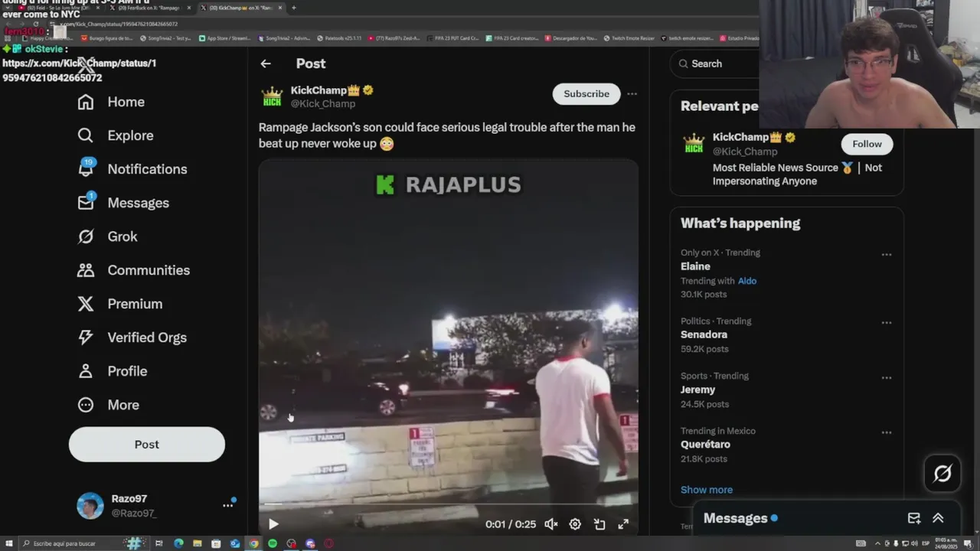
Task: Expand the Messages drawer
Action: [x=938, y=518]
